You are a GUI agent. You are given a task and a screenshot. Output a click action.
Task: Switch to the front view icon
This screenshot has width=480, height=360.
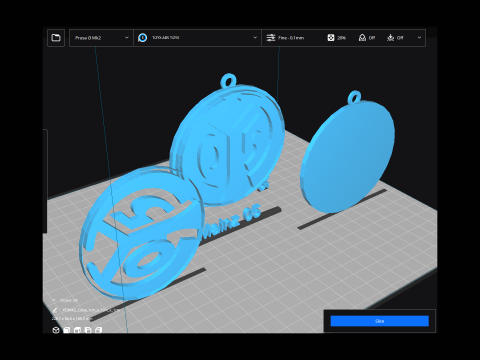click(67, 330)
